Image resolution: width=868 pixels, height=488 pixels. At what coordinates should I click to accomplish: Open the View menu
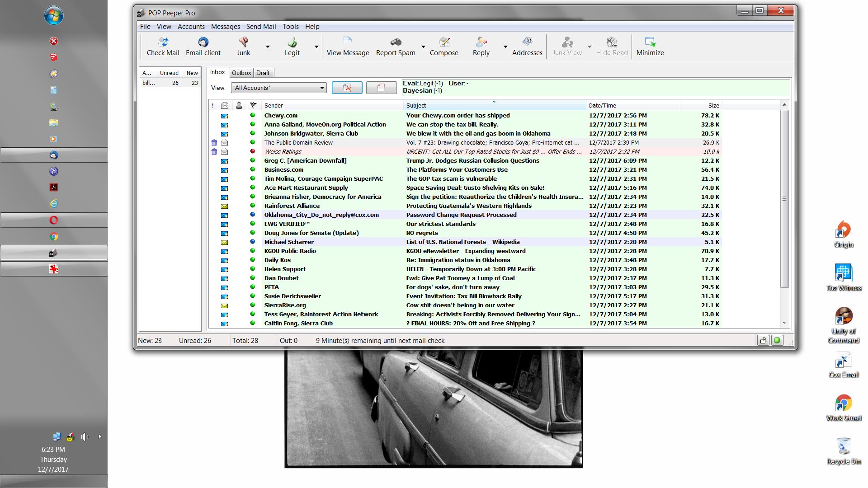pos(164,27)
